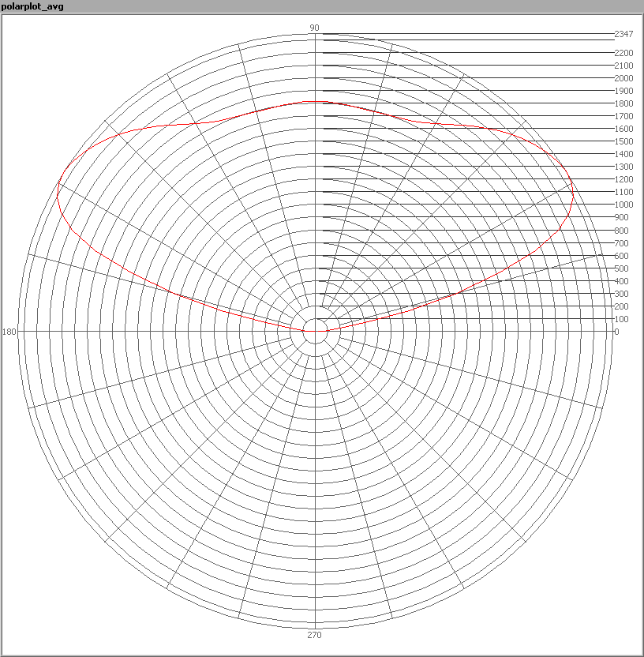Click the 500 radial scale label
644x657 pixels.
click(621, 268)
